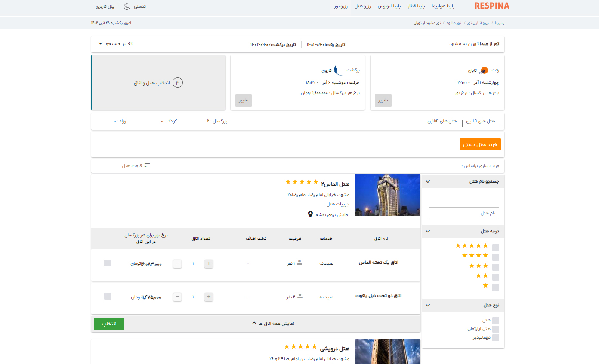Click the circled ۳ badge in انتخاب هتل و اتاق

click(x=178, y=83)
